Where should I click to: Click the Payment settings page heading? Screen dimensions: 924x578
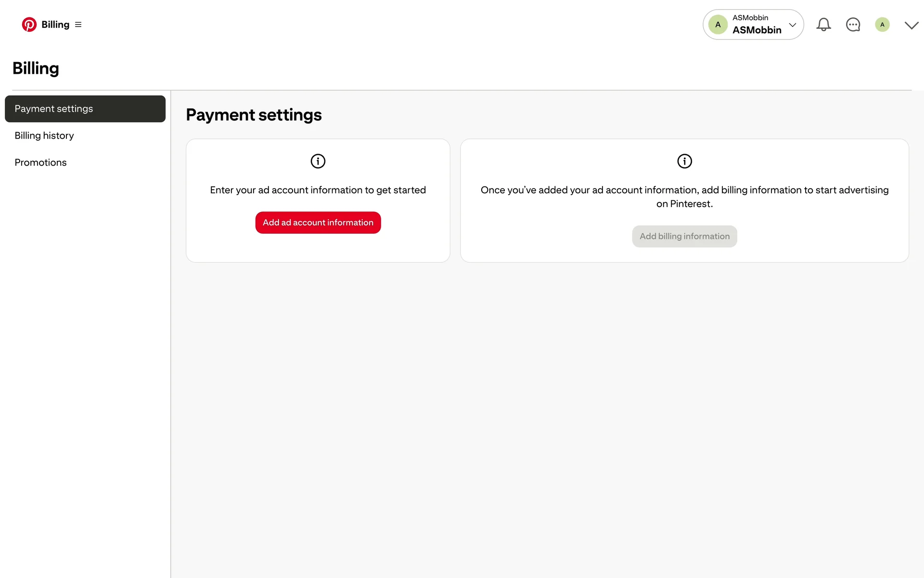(254, 115)
